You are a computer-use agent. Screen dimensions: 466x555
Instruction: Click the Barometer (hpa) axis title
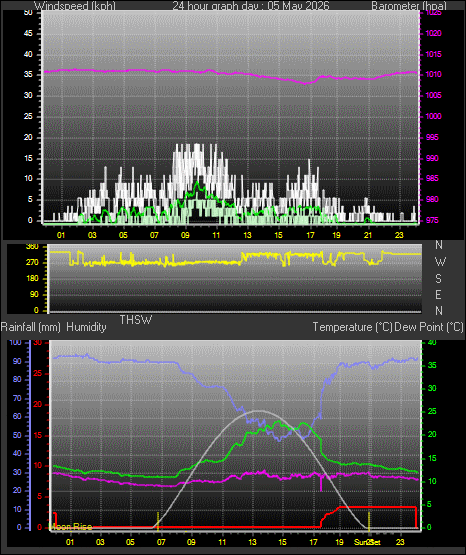click(409, 5)
